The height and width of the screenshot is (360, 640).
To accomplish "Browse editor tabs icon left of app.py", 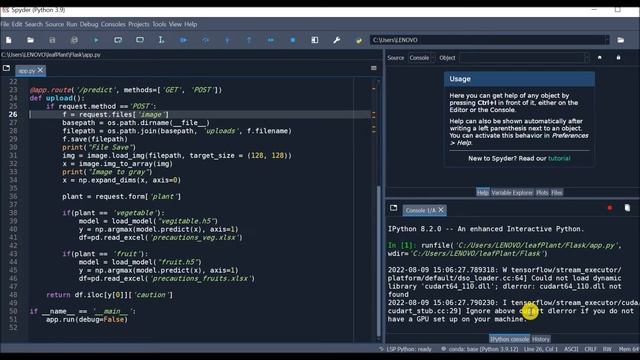I will tap(7, 69).
